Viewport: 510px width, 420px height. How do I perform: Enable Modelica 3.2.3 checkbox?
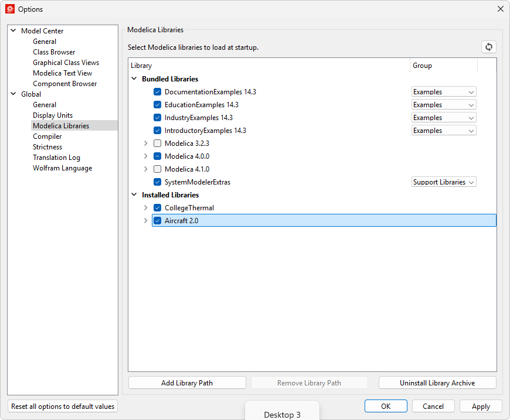tap(158, 144)
